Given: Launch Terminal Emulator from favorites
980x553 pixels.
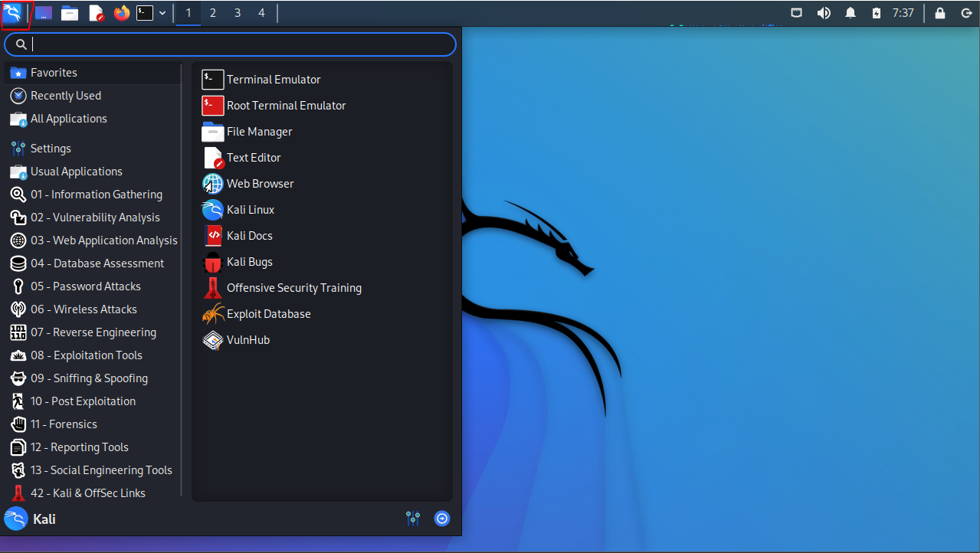Looking at the screenshot, I should [323, 80].
